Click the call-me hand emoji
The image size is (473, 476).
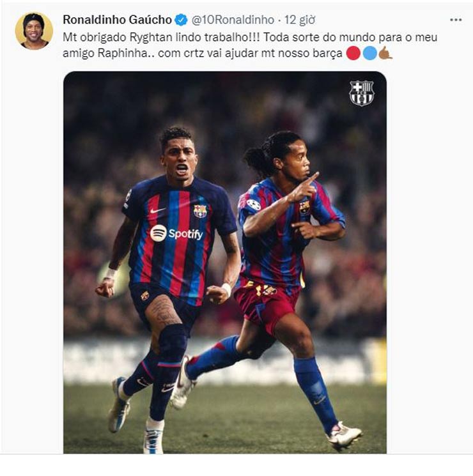[x=386, y=53]
